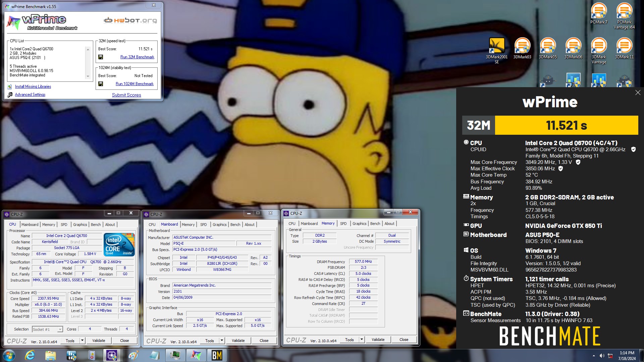The width and height of the screenshot is (644, 362).
Task: Click Close button in CPU-Z Mainboard window
Action: tap(264, 341)
